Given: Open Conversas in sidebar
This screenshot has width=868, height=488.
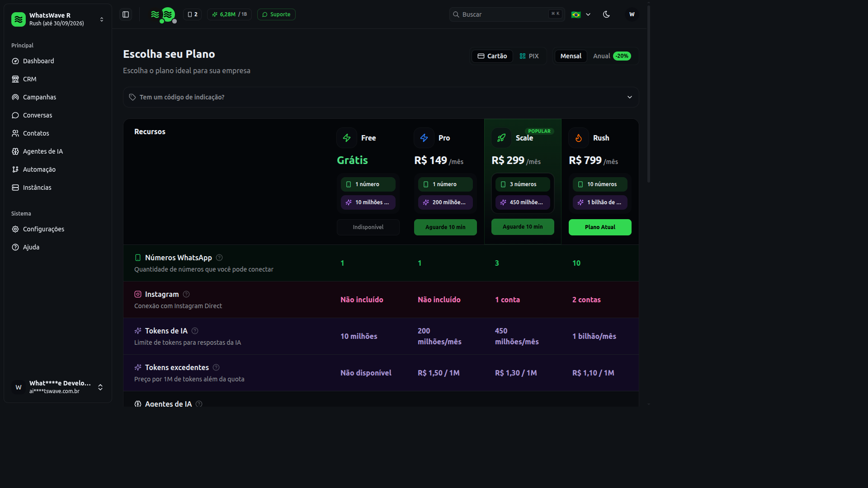Looking at the screenshot, I should coord(58,115).
